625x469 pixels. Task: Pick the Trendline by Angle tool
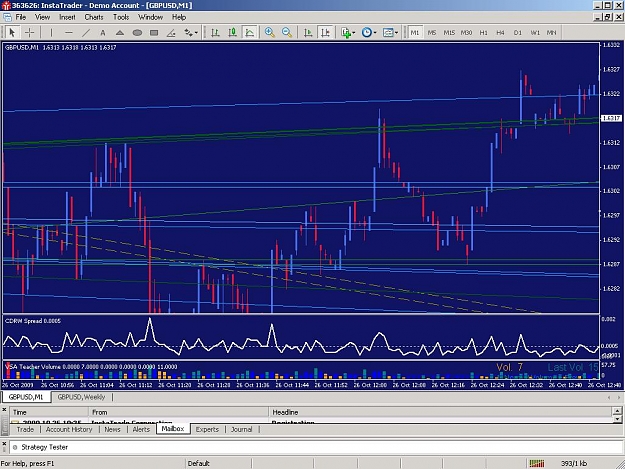(171, 33)
